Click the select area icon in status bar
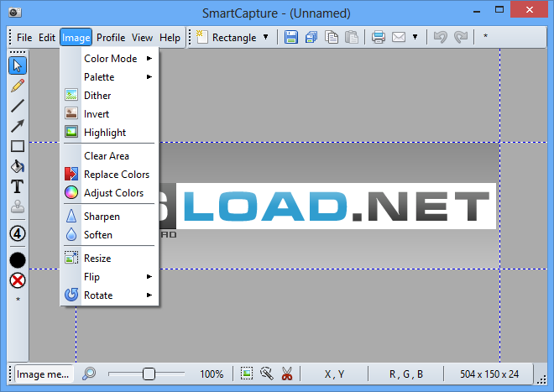 click(247, 374)
